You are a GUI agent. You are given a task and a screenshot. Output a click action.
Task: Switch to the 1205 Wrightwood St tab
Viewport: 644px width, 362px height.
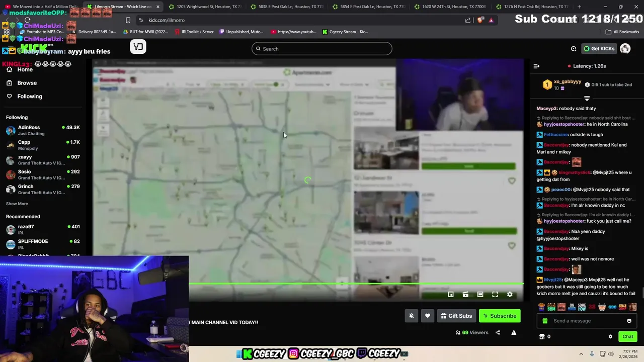[x=204, y=7]
